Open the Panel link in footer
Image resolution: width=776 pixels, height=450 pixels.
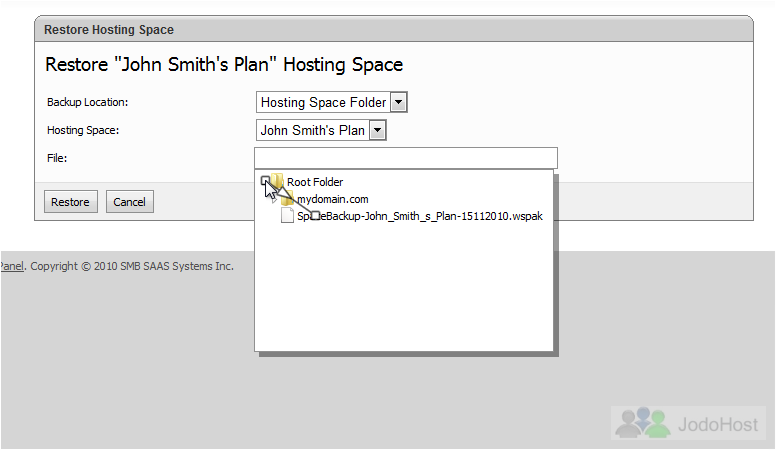[12, 266]
